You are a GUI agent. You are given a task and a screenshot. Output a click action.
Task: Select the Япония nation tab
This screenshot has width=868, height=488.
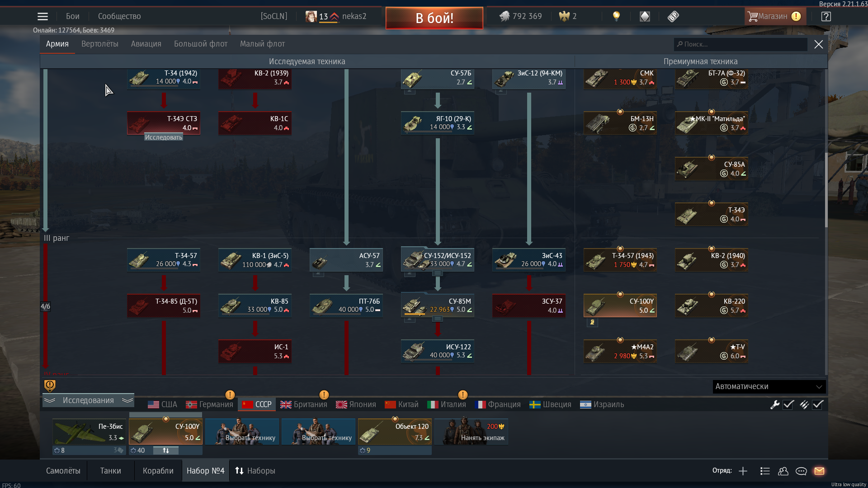point(356,404)
